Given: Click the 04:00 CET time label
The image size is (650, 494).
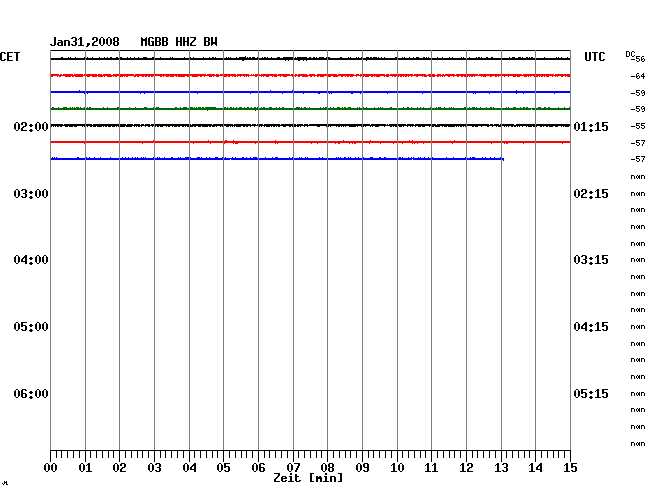Looking at the screenshot, I should pos(31,260).
